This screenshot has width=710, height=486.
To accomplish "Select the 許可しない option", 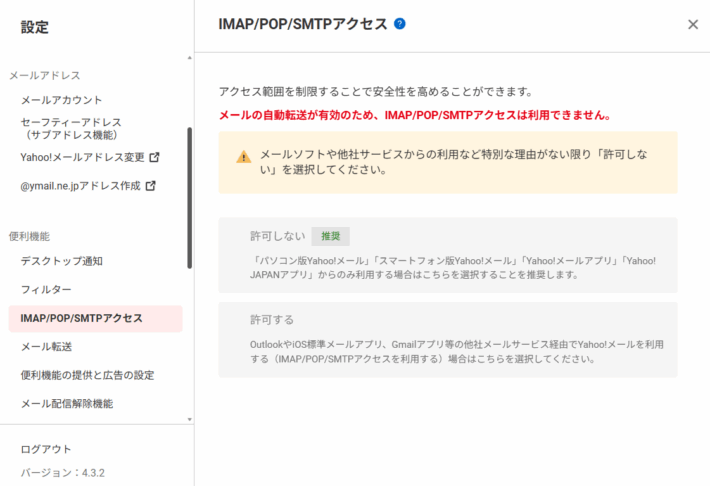I will pyautogui.click(x=448, y=255).
